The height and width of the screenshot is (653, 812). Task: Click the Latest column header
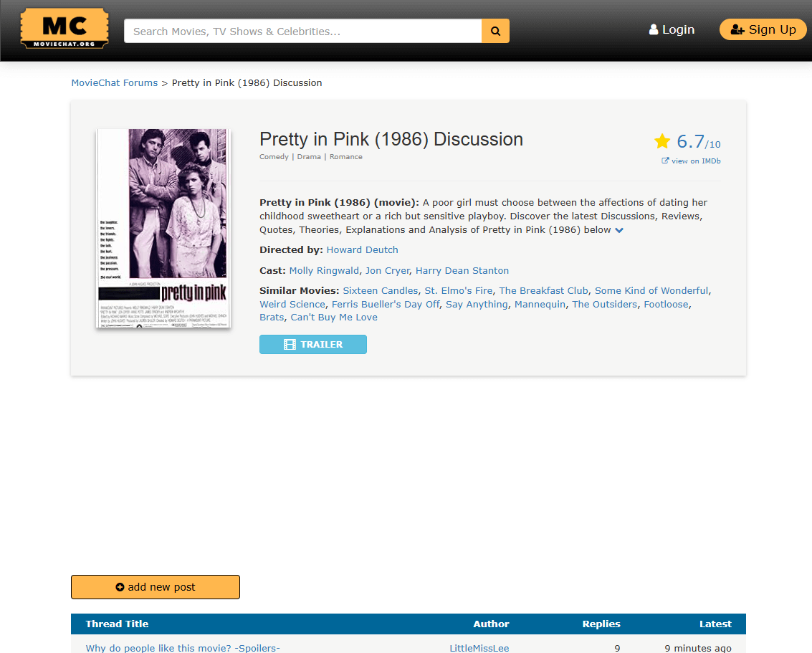(715, 624)
